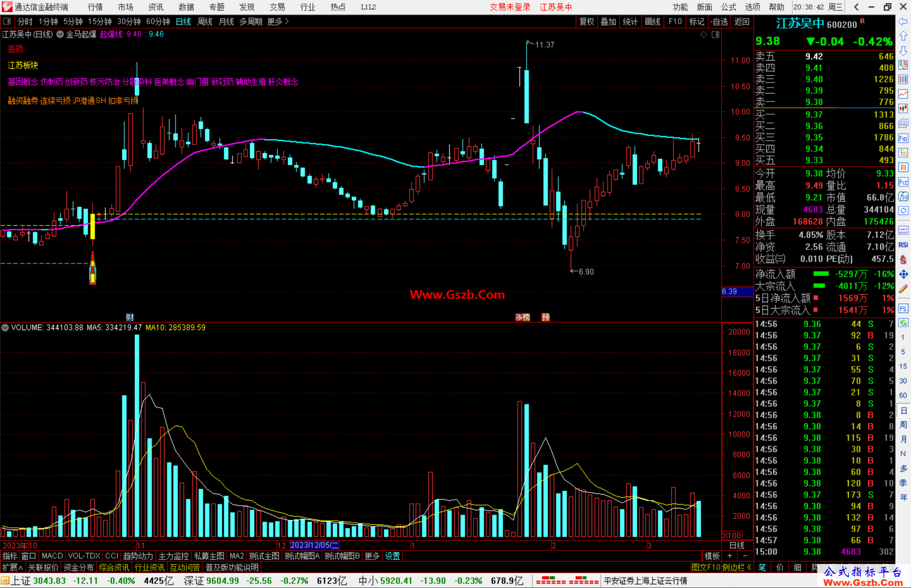
Task: Select the 季 quarterly period in sidebar
Action: coord(903,483)
